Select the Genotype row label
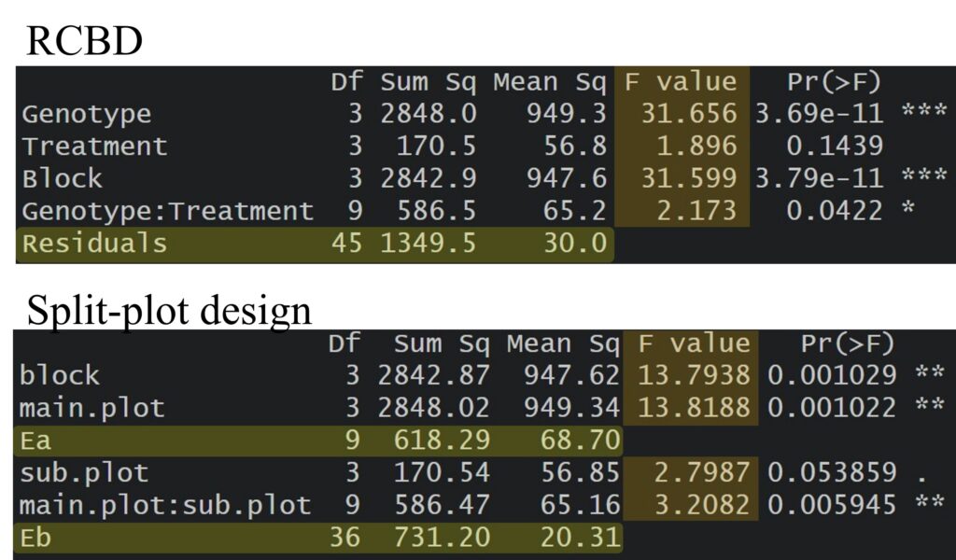The height and width of the screenshot is (560, 956). tap(86, 114)
